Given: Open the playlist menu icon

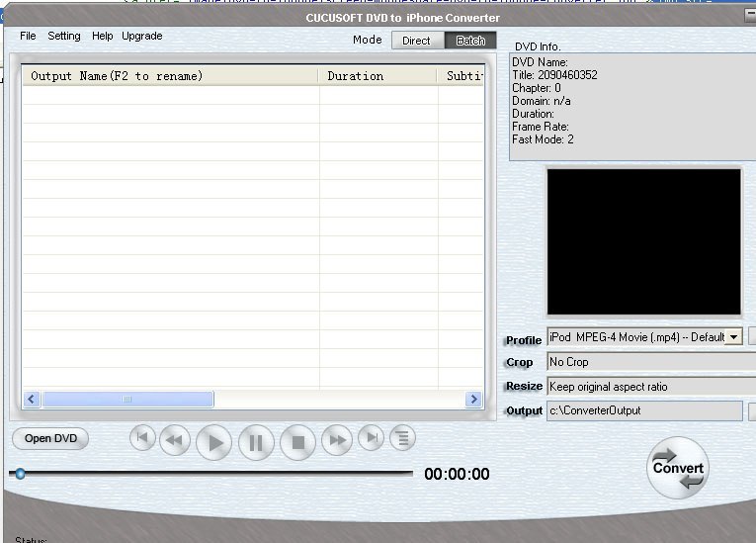Looking at the screenshot, I should (x=402, y=438).
